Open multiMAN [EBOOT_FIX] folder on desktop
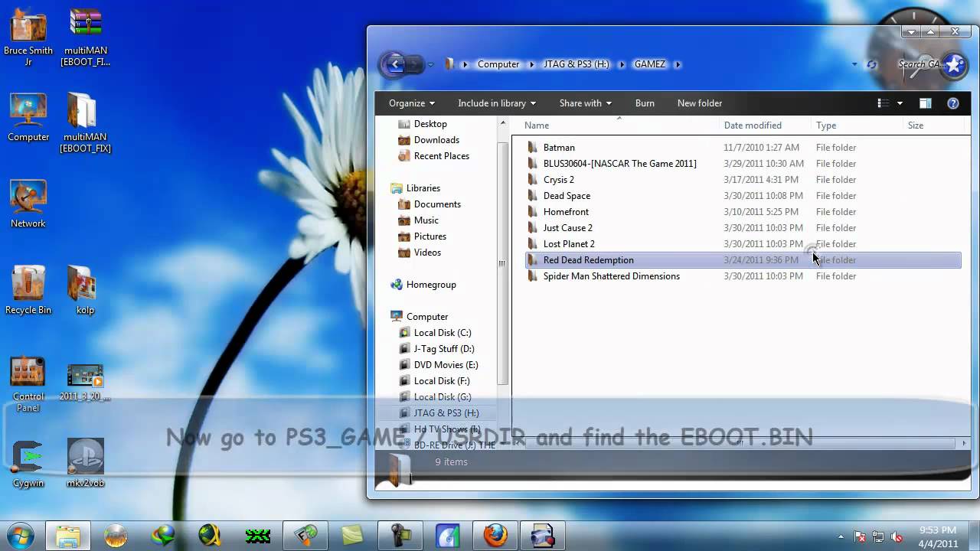The image size is (980, 551). tap(85, 122)
